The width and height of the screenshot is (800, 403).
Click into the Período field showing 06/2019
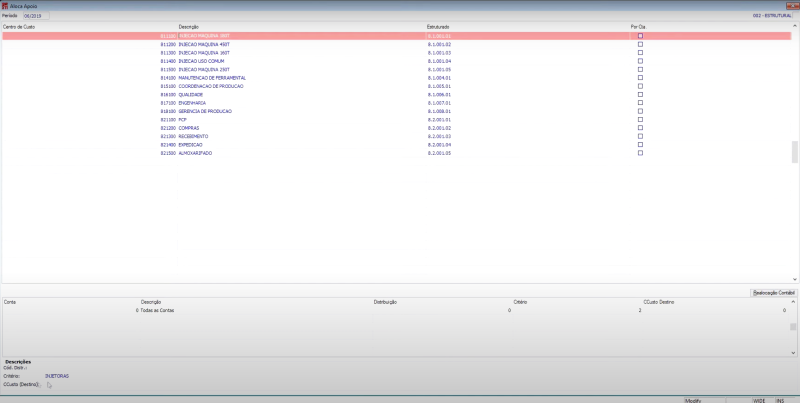click(x=36, y=16)
